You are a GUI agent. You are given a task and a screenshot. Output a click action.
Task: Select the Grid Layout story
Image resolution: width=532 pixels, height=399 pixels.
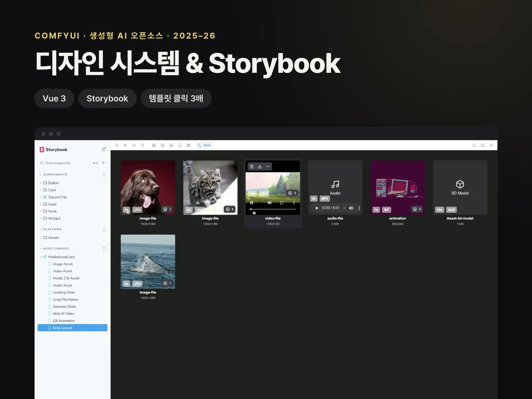tap(73, 328)
